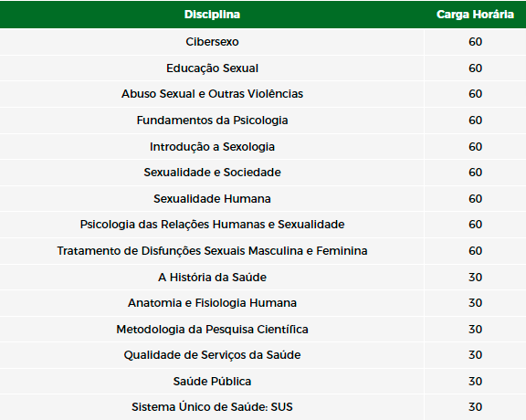
Task: Select the Sexualidade Humana entry
Action: 212,199
